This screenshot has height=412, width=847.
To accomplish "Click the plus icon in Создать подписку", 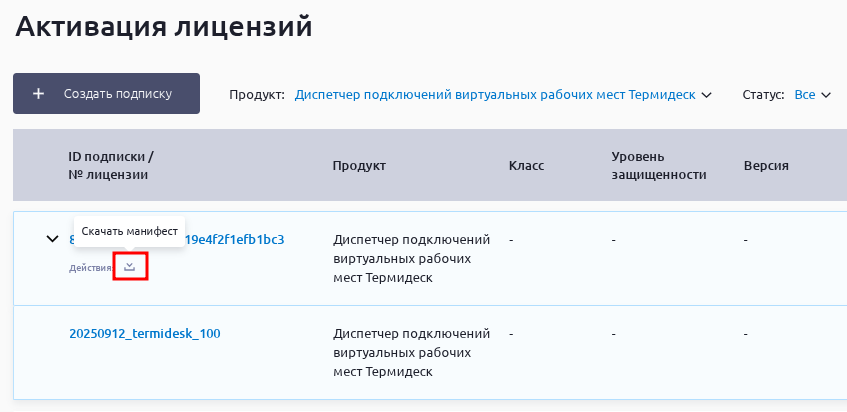I will pyautogui.click(x=38, y=93).
